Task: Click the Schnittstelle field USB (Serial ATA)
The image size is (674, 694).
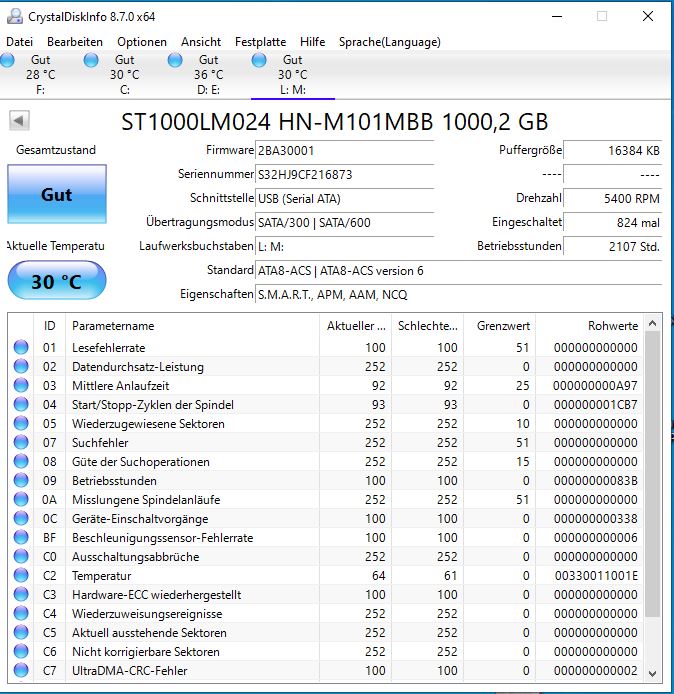Action: 345,198
